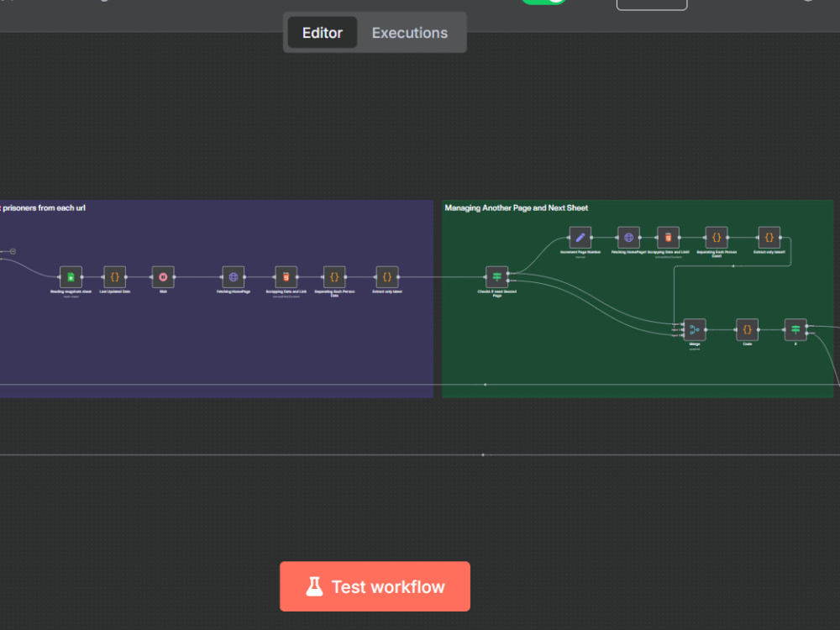Viewport: 840px width, 630px height.
Task: Select the Extract only latest1 node
Action: [x=769, y=238]
